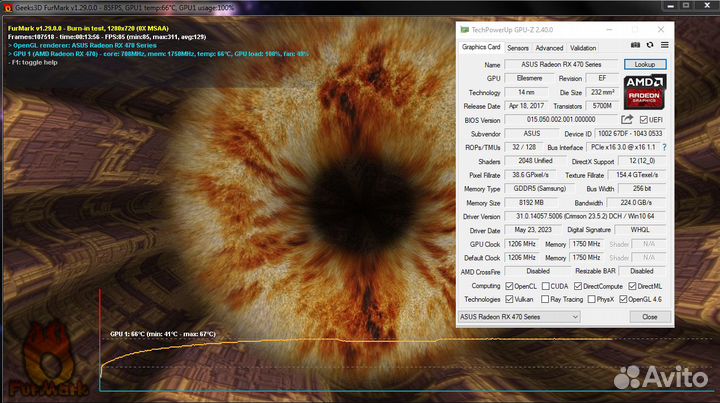Click the ROPs/TMUs value 32 / 128
Screen dimensions: 720x403
click(524, 147)
